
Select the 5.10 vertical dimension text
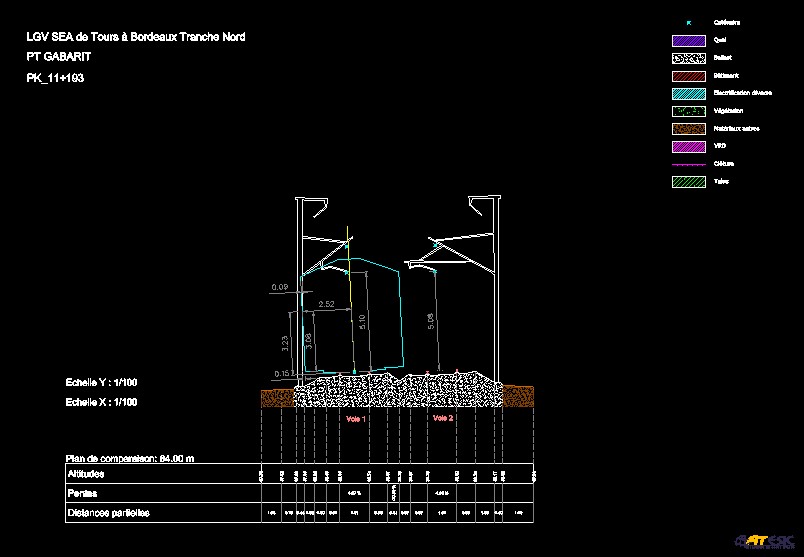coord(363,322)
